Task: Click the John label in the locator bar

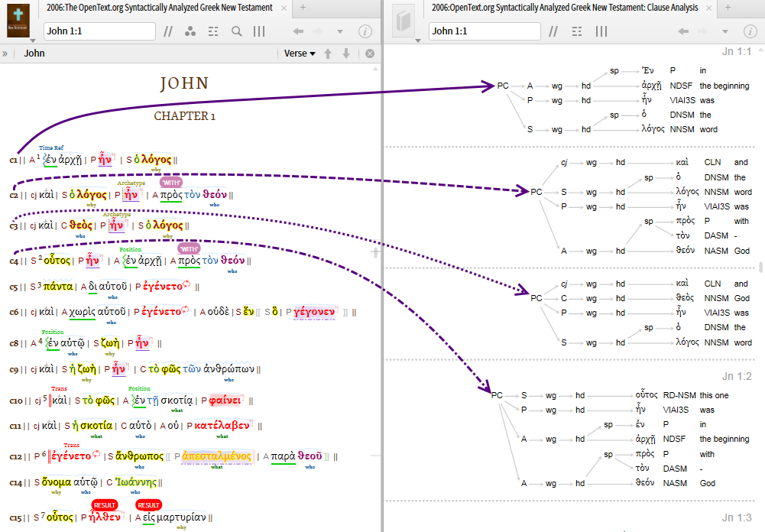Action: click(34, 54)
